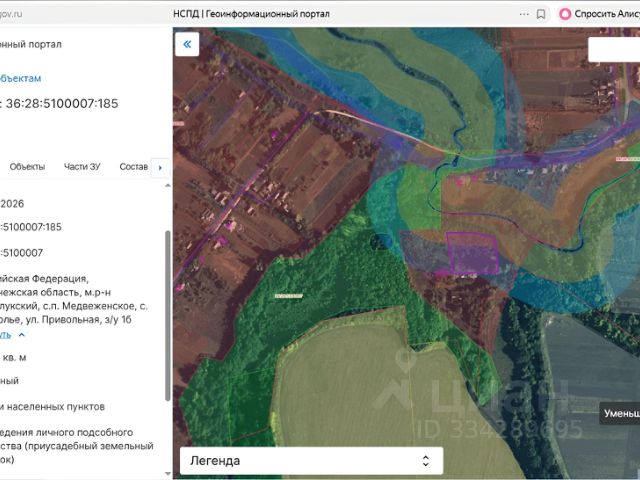Open the Состав tab
640x480 pixels.
pos(133,167)
